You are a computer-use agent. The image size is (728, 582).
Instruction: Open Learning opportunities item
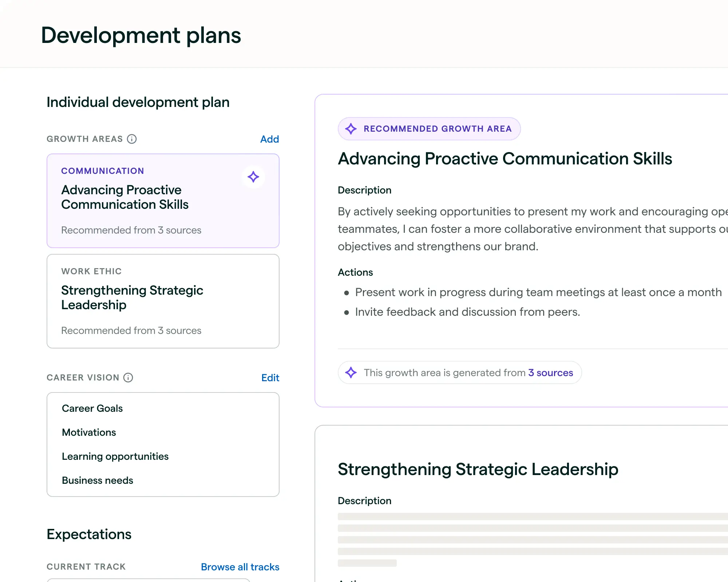115,456
